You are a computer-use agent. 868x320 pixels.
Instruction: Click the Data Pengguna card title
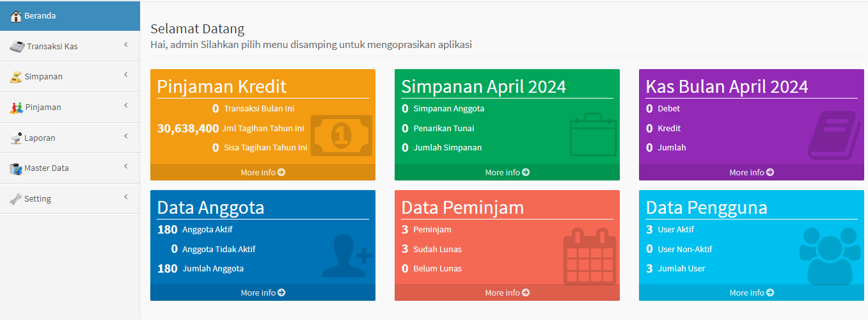click(707, 207)
